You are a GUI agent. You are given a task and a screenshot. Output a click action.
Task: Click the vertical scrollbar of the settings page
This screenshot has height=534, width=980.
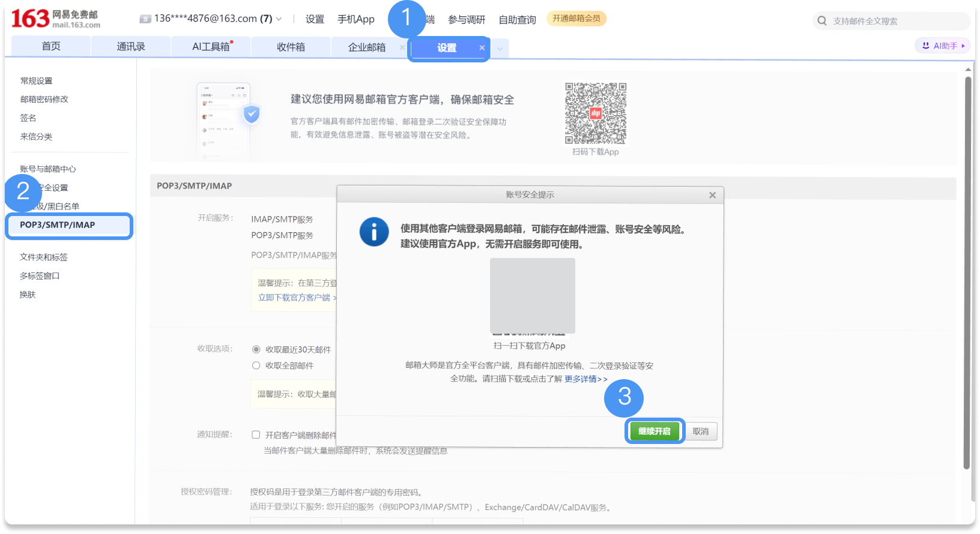[x=966, y=273]
